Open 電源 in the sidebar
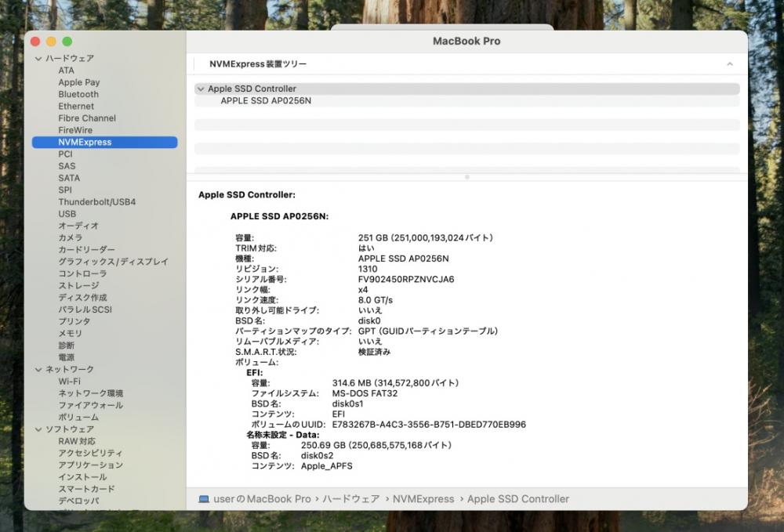784x532 pixels. 66,357
